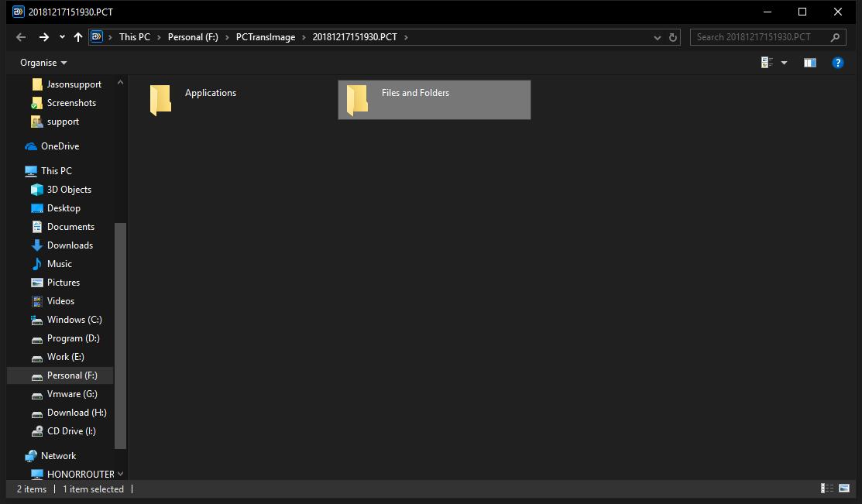Select HONORROUTER network computer
862x504 pixels.
(x=73, y=475)
